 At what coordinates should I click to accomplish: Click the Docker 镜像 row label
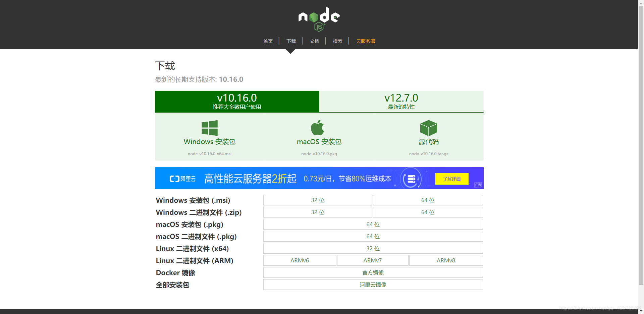pos(175,273)
